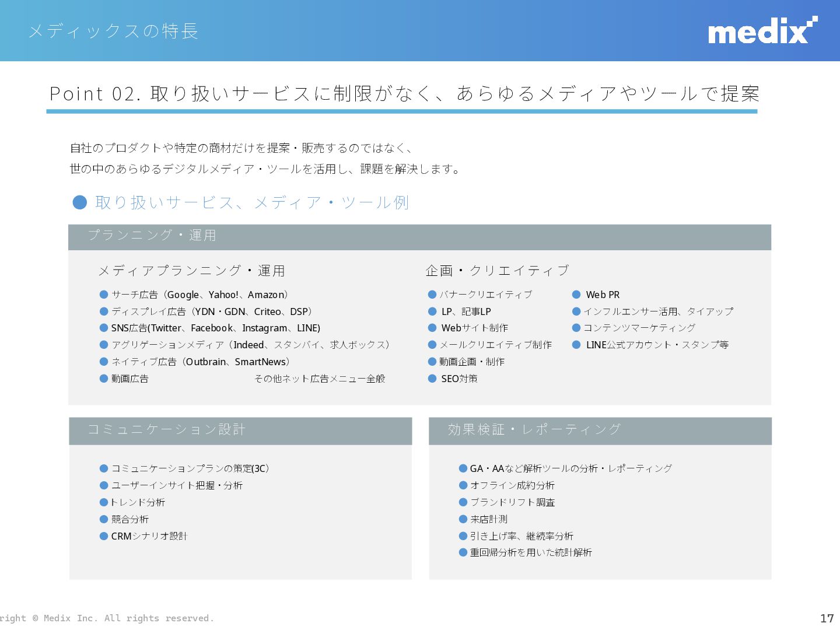
Task: Select the 動画広告 item
Action: point(124,379)
